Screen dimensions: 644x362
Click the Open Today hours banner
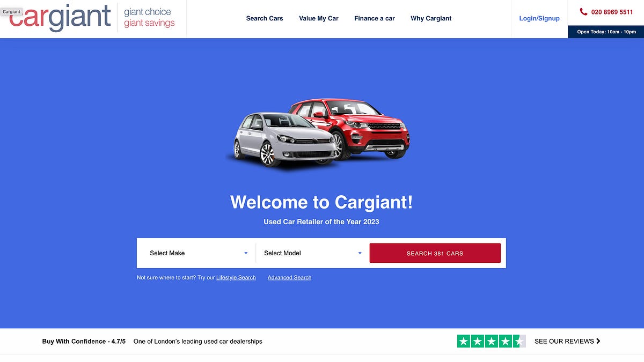point(606,32)
